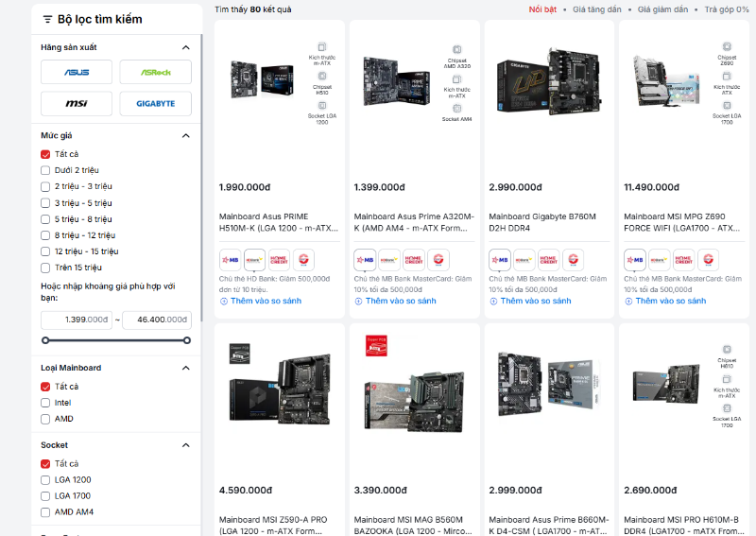Select Home Credit icon on Asus Prime A320M-K card

[414, 260]
